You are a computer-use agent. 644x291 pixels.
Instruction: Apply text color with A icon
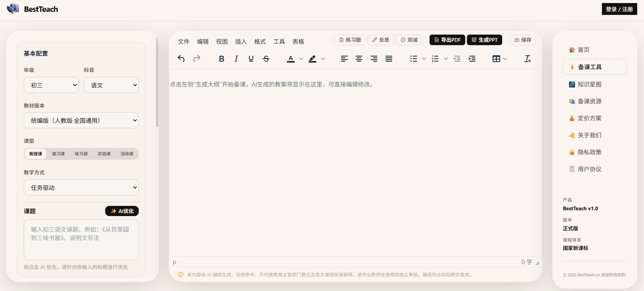coord(291,59)
